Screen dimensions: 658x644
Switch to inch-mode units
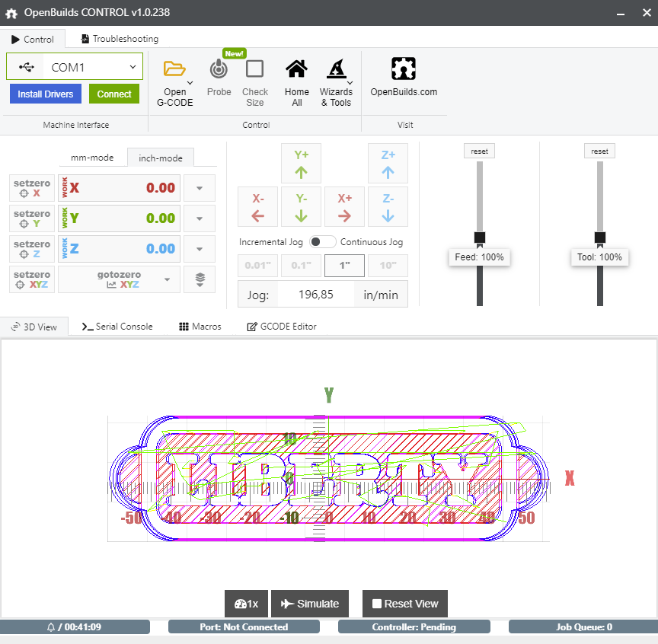pyautogui.click(x=161, y=158)
